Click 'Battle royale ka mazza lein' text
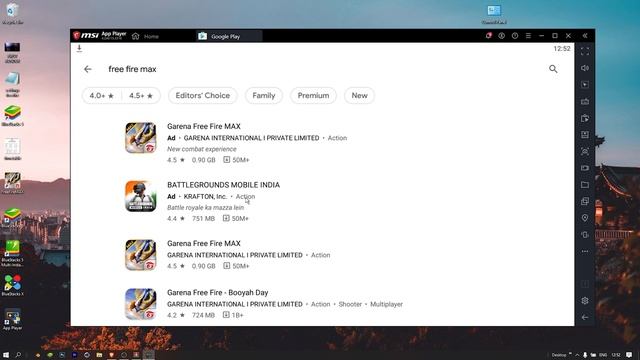 point(205,207)
